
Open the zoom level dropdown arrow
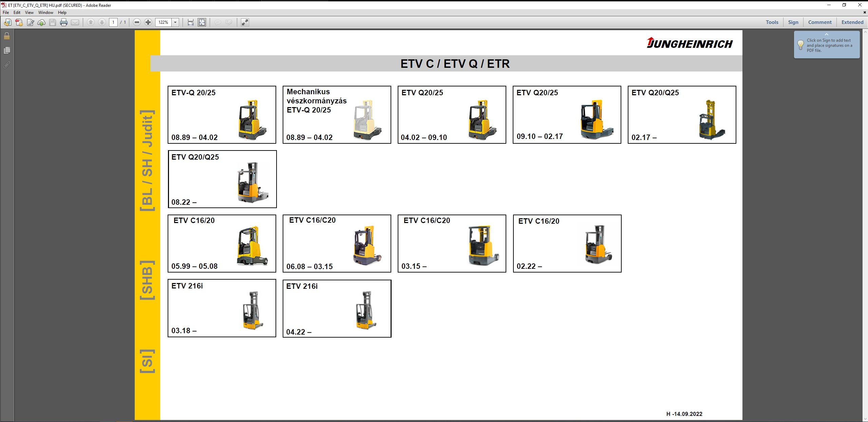(175, 22)
